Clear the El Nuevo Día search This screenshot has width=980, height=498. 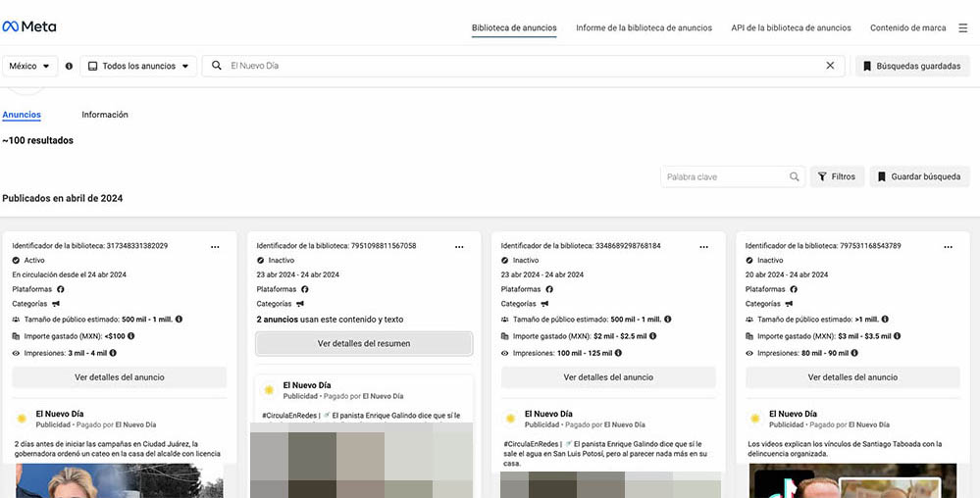click(x=830, y=65)
